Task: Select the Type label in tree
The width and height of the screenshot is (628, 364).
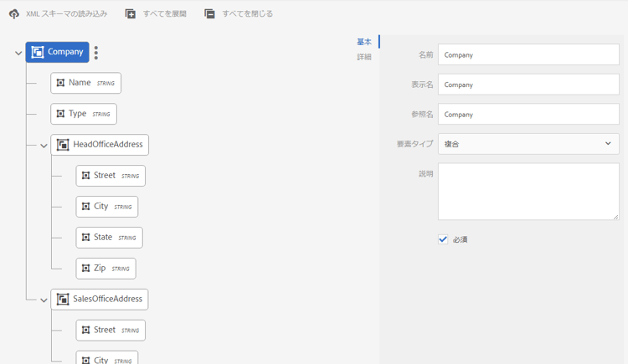Action: [x=77, y=114]
